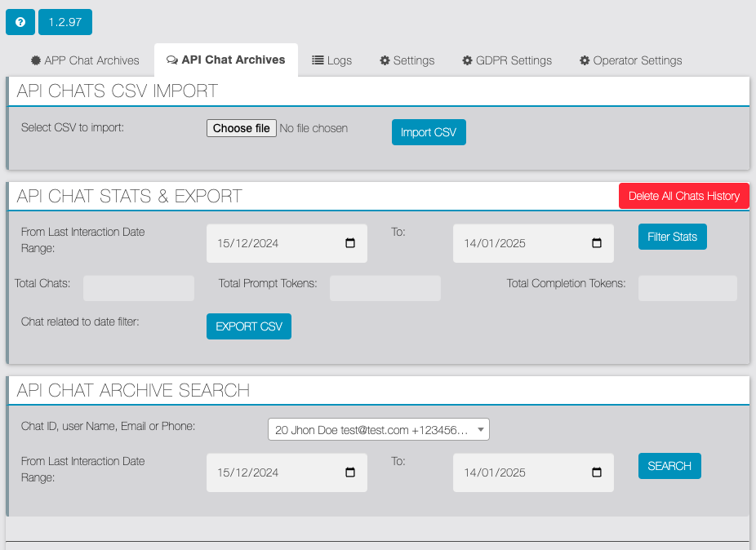
Task: Click the Total Prompt Tokens field
Action: pos(385,288)
